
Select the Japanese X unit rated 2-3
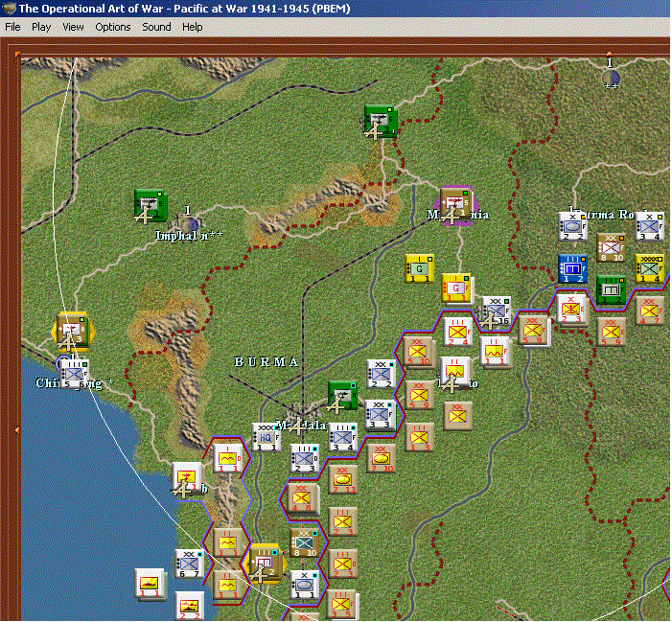pyautogui.click(x=570, y=309)
